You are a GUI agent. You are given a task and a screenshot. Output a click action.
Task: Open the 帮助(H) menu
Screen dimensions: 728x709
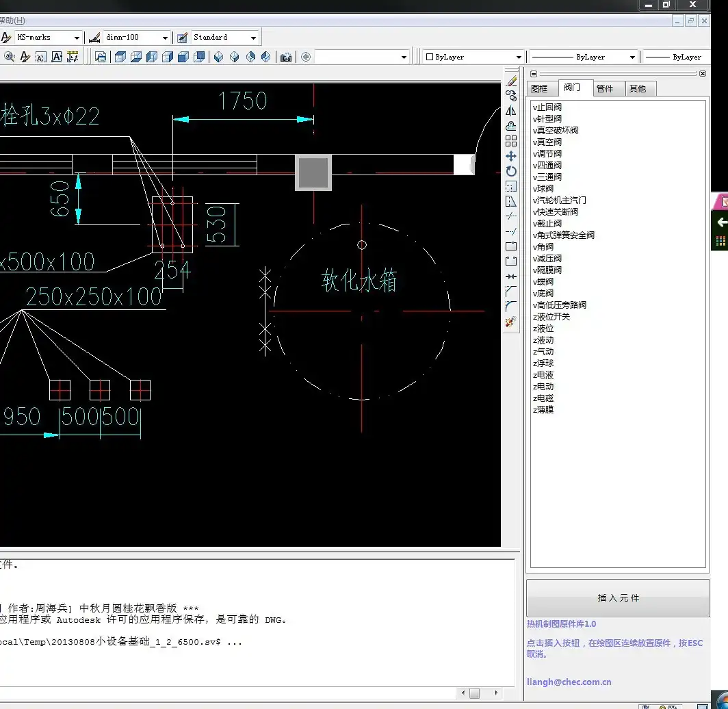tap(12, 21)
